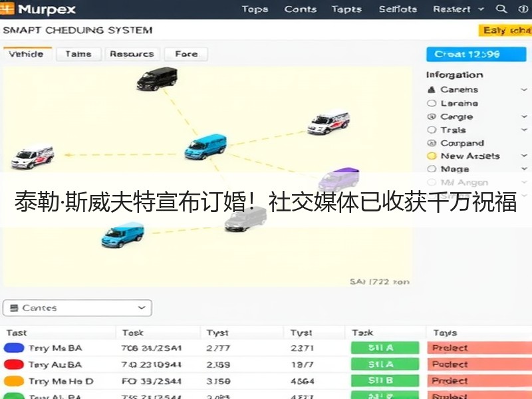This screenshot has width=532, height=399.
Task: Toggle the yellow New Arslets radio
Action: (x=431, y=156)
